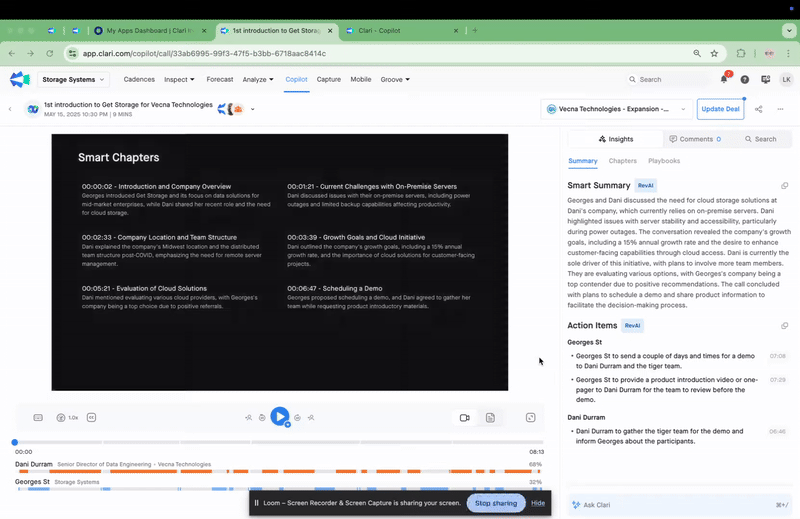Click the keyboard shortcuts icon in player
This screenshot has width=800, height=519.
(38, 417)
